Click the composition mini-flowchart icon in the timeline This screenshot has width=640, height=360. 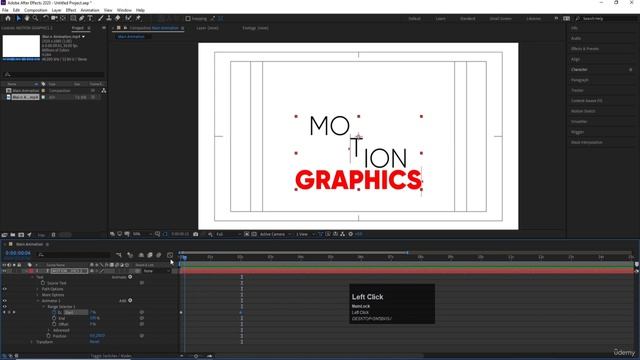click(119, 255)
